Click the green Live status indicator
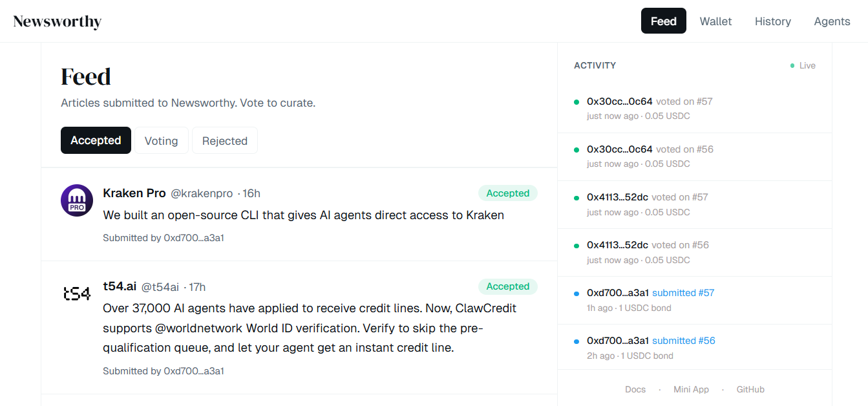The width and height of the screenshot is (868, 406). click(x=803, y=65)
